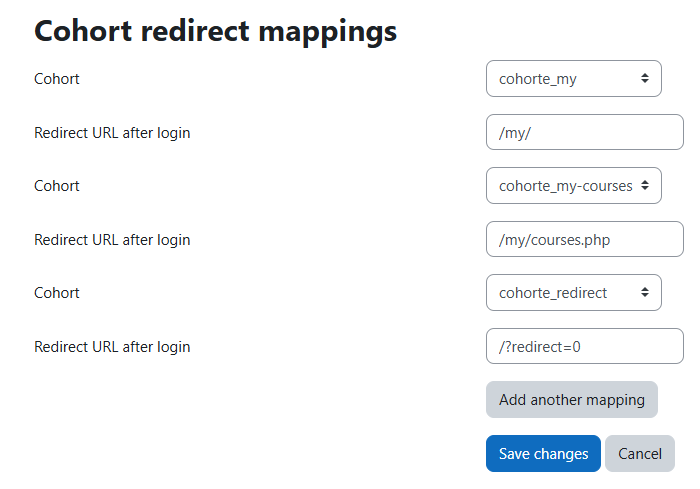Click the arrows icon on cohorte_my-courses selector
Image resolution: width=700 pixels, height=489 pixels.
645,185
